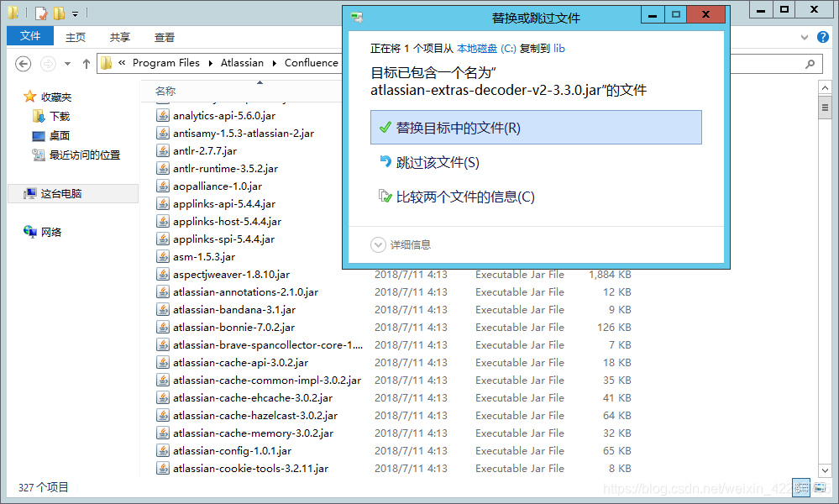The width and height of the screenshot is (839, 504).
Task: Expand 详细信息 in the replace dialog
Action: [x=378, y=244]
